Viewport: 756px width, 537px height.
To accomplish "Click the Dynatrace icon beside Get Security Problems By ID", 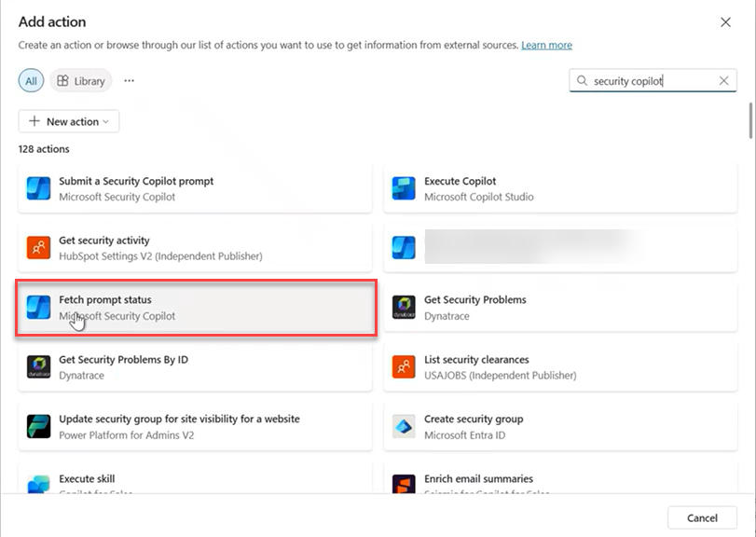I will (x=38, y=366).
